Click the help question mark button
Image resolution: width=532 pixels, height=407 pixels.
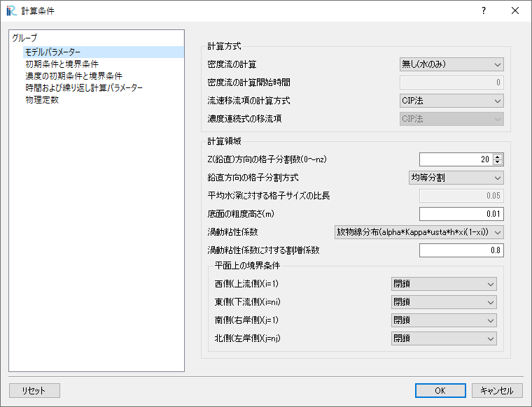484,11
